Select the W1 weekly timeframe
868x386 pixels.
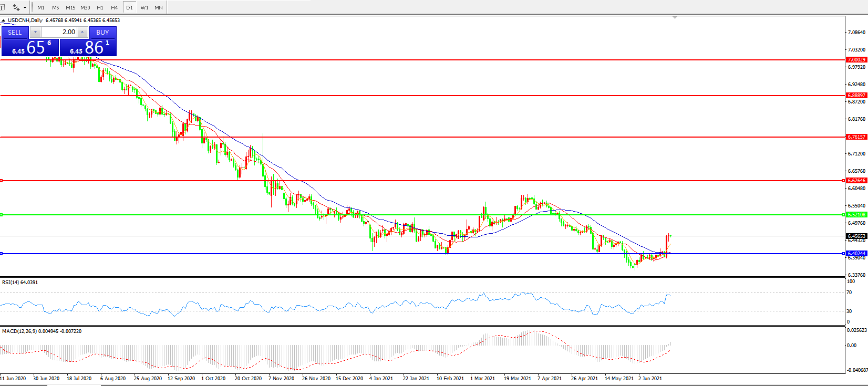[x=144, y=7]
